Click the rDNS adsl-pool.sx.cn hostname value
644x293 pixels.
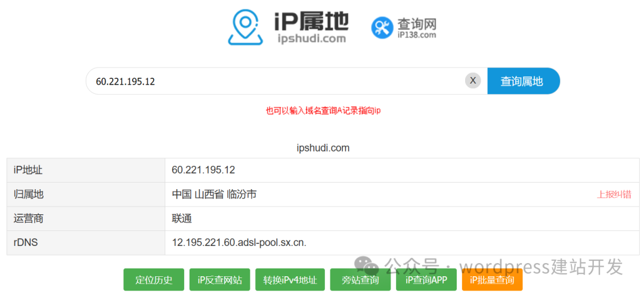(239, 243)
